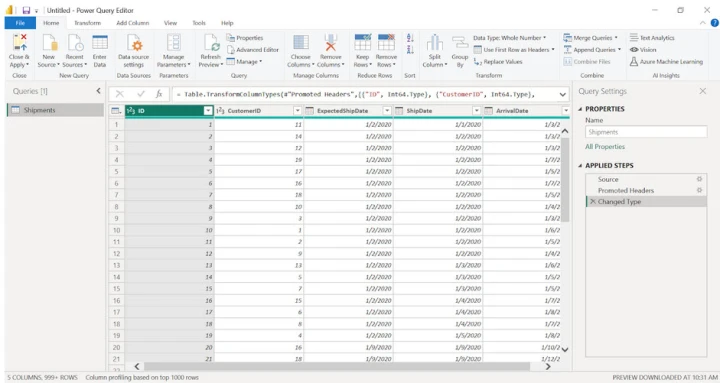Sort ascending with the A-Z icon

click(410, 38)
